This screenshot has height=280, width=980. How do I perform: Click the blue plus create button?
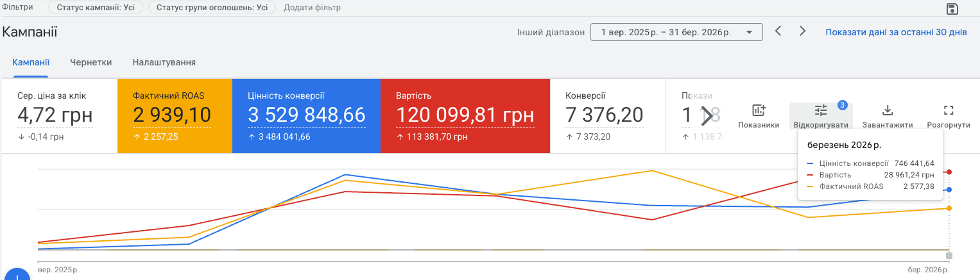click(19, 276)
